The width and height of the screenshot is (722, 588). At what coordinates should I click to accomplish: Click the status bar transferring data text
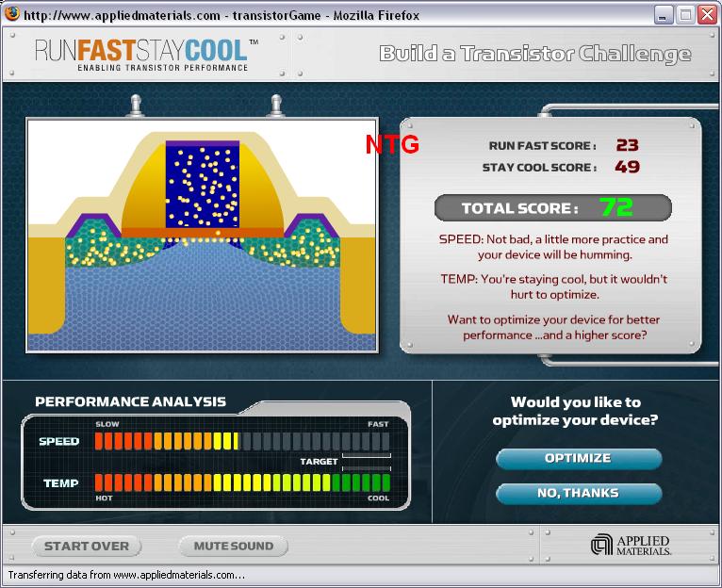(126, 575)
